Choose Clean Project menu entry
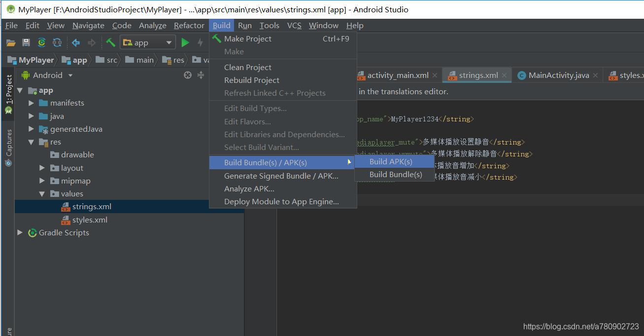Screen dimensions: 644x336 283,67
